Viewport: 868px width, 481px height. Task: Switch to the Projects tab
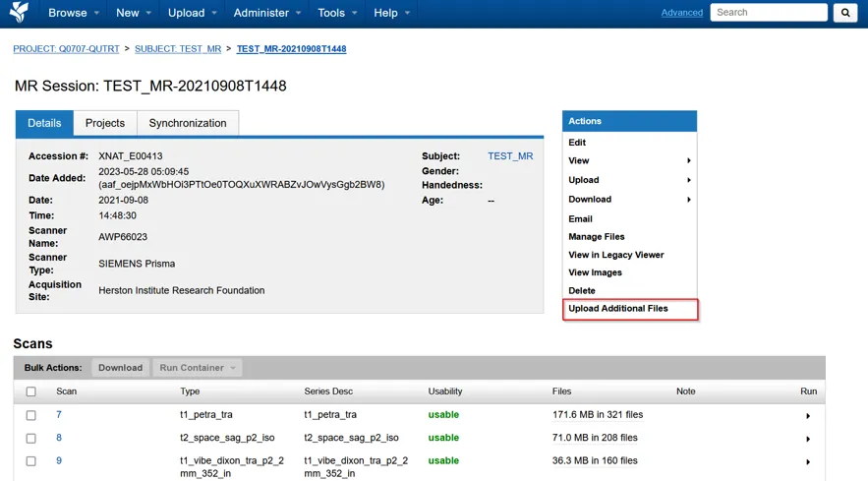coord(104,123)
